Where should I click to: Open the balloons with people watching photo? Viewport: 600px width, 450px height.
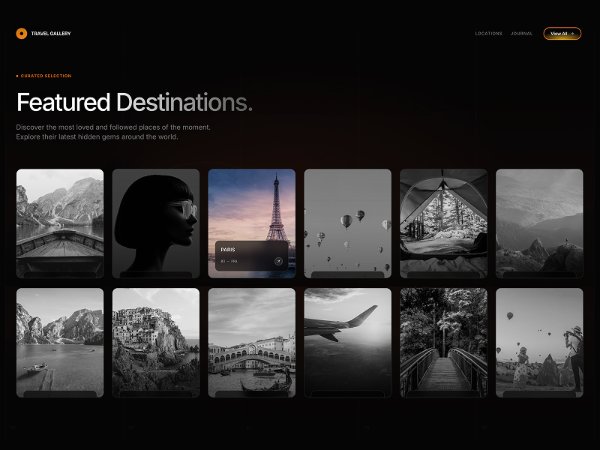coord(540,343)
